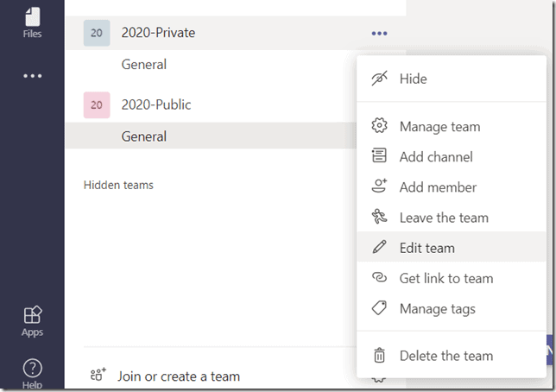The image size is (556, 392).
Task: Click the Edit team pencil icon
Action: click(379, 247)
